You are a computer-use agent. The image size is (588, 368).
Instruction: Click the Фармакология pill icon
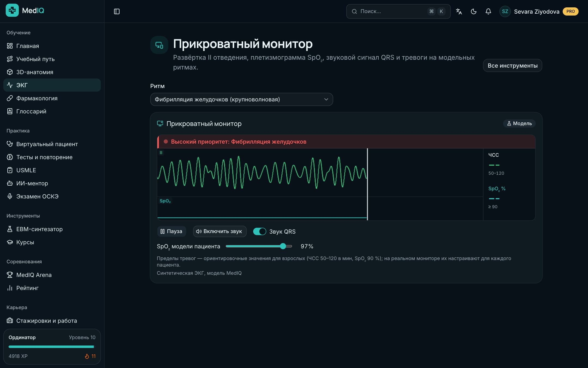(10, 98)
